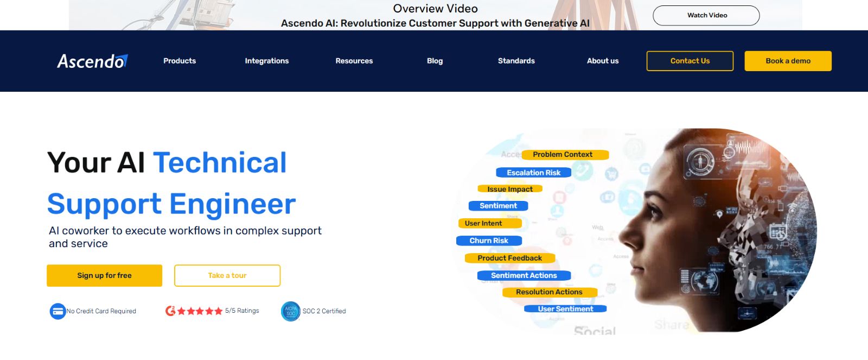Open the Integrations menu
This screenshot has height=360, width=868.
pos(267,61)
